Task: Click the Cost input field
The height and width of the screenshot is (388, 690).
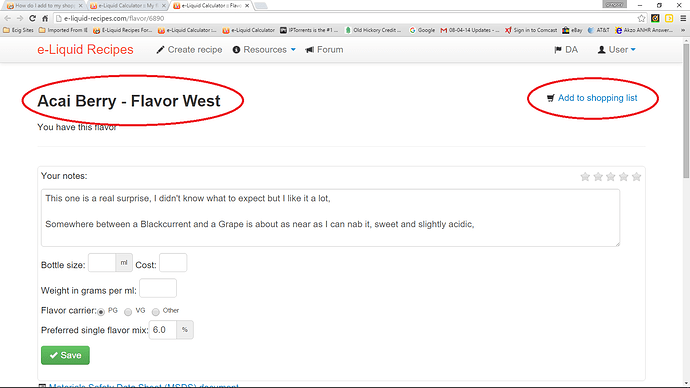Action: (173, 263)
